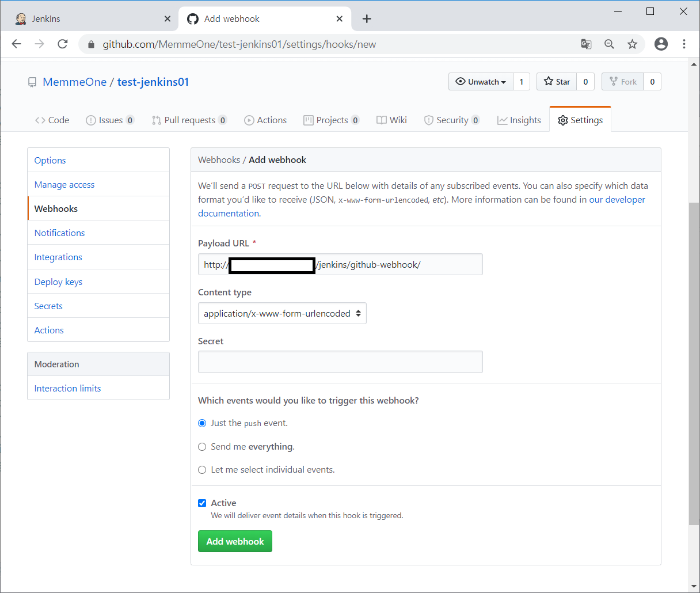Click the page vertical scrollbar thumb
This screenshot has height=593, width=700.
(694, 363)
